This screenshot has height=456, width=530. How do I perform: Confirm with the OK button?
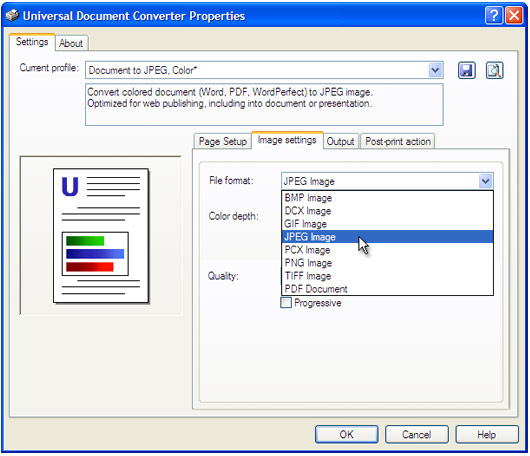click(x=346, y=434)
